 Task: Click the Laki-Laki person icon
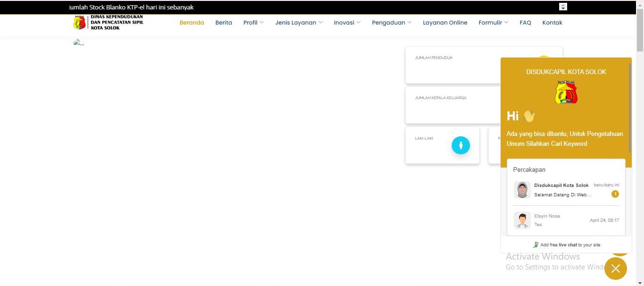(x=461, y=145)
